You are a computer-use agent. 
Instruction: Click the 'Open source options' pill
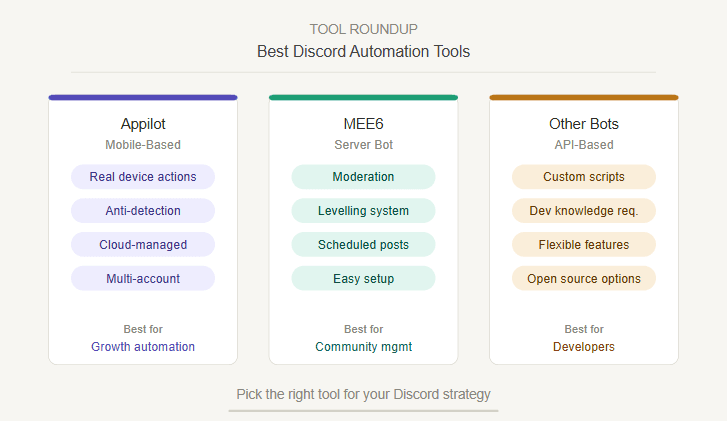(584, 278)
